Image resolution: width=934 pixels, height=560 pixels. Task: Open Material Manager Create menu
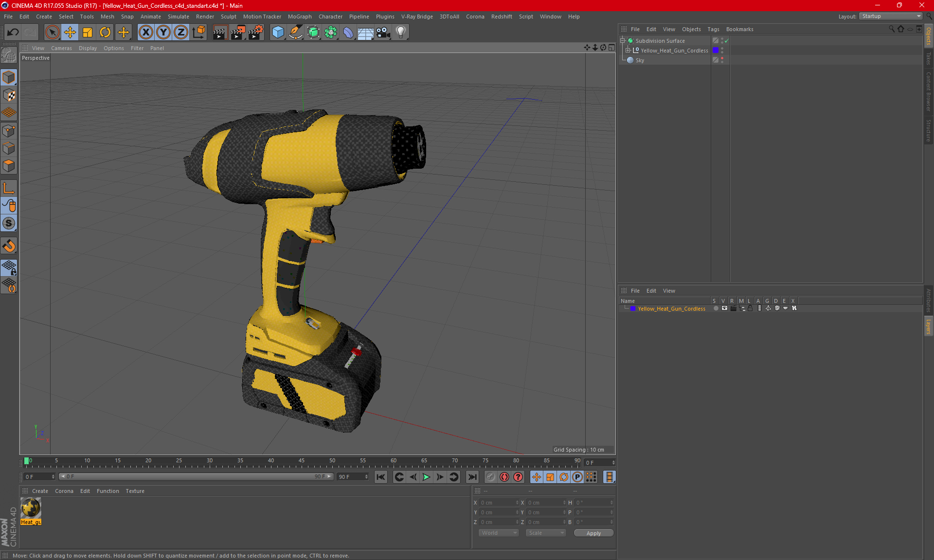[x=40, y=491]
